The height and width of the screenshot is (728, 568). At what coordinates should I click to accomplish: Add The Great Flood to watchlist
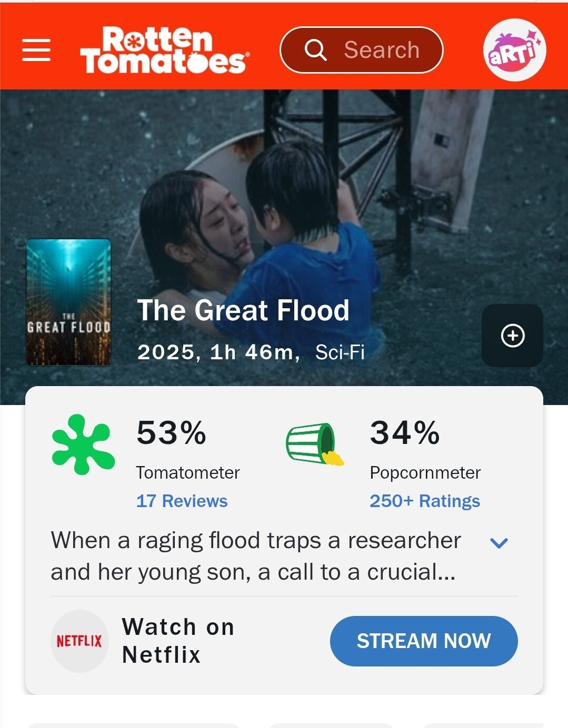(x=512, y=336)
